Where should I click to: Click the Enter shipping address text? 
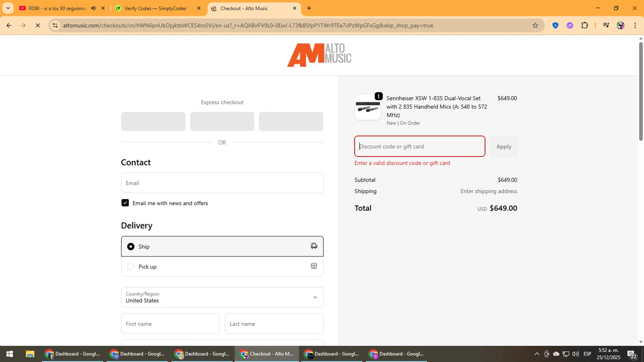[x=489, y=191]
